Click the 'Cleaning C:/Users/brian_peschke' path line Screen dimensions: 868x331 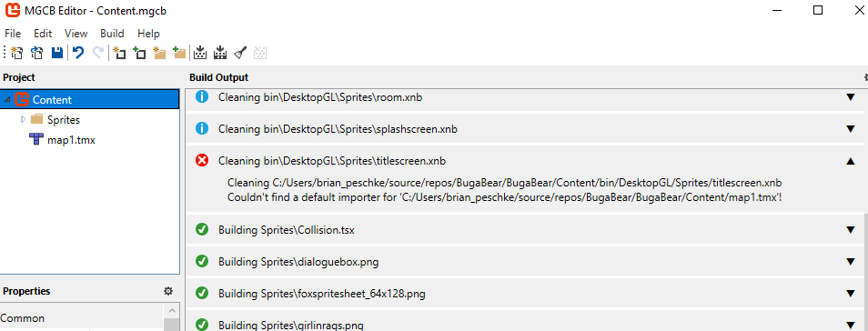click(504, 183)
